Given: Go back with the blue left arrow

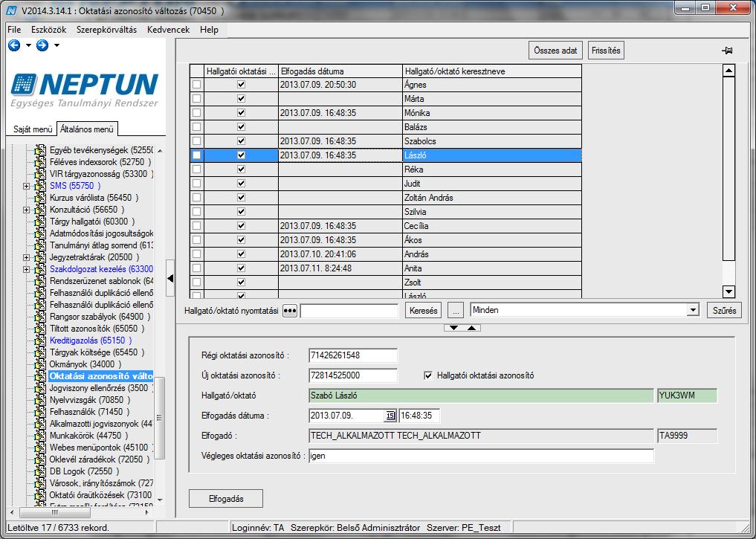Looking at the screenshot, I should (14, 45).
